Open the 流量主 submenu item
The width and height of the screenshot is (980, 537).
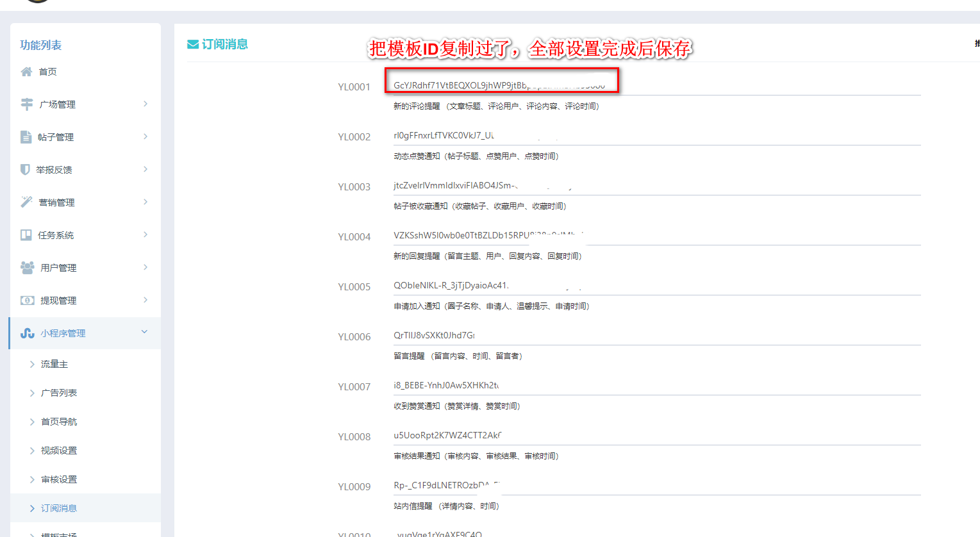tap(54, 364)
